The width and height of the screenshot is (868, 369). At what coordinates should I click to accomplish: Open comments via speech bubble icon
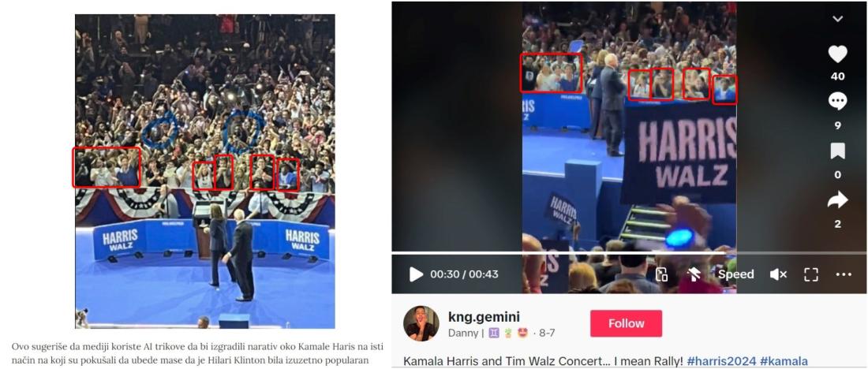837,102
